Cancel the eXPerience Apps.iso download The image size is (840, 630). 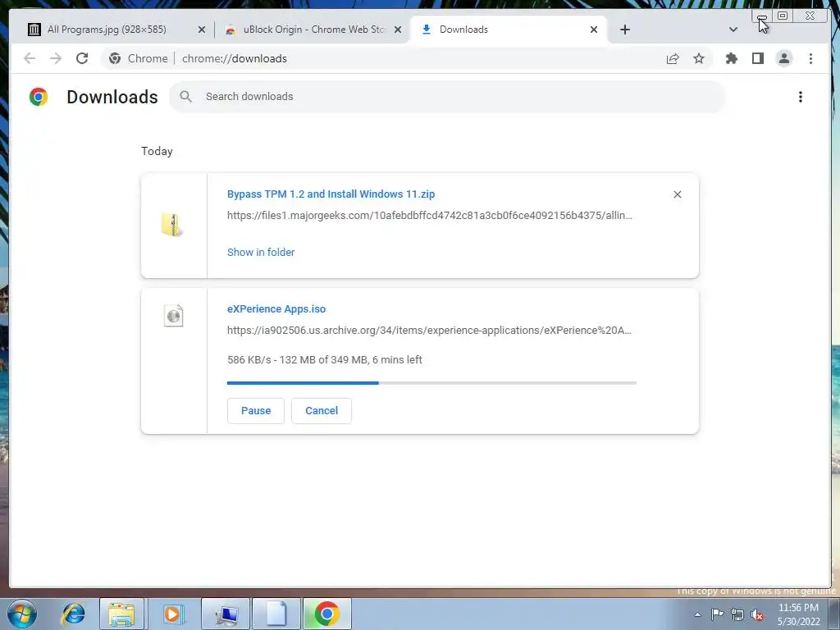coord(322,411)
